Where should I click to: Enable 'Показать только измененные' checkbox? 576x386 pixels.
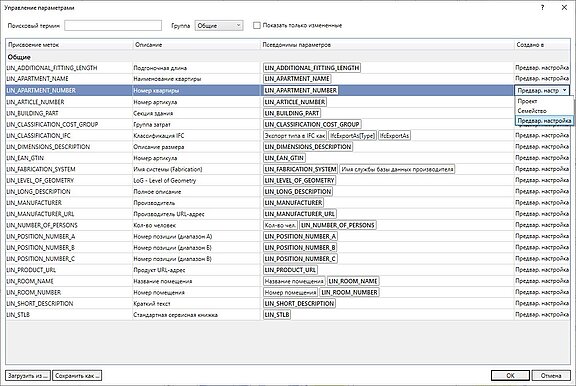point(257,25)
